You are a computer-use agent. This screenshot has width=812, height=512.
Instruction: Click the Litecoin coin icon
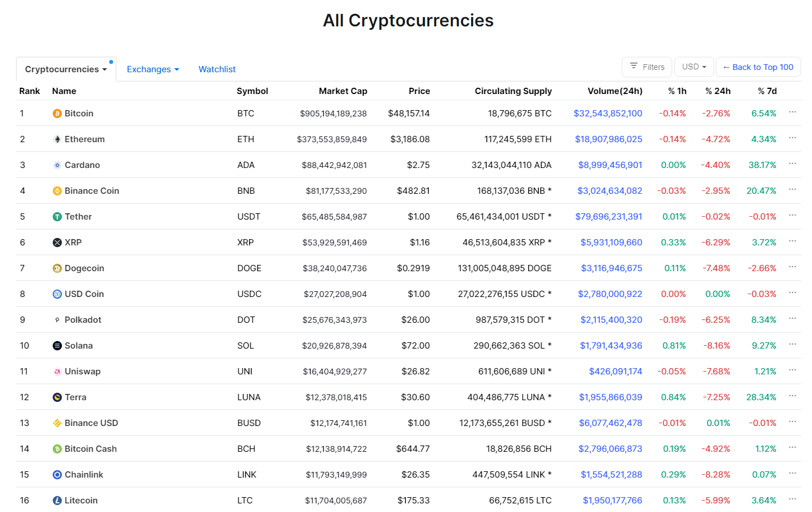coord(57,501)
